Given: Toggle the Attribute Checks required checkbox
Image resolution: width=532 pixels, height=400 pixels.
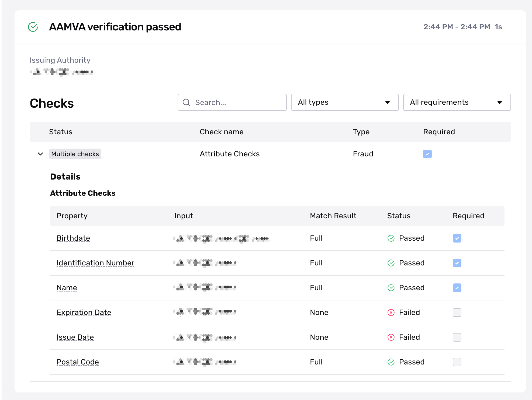Looking at the screenshot, I should [x=427, y=154].
